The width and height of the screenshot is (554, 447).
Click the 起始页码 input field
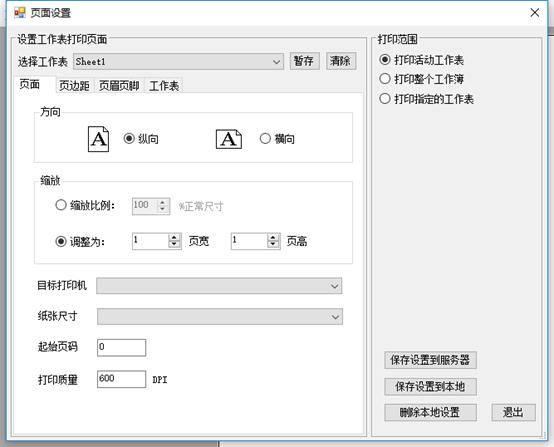[x=121, y=347]
